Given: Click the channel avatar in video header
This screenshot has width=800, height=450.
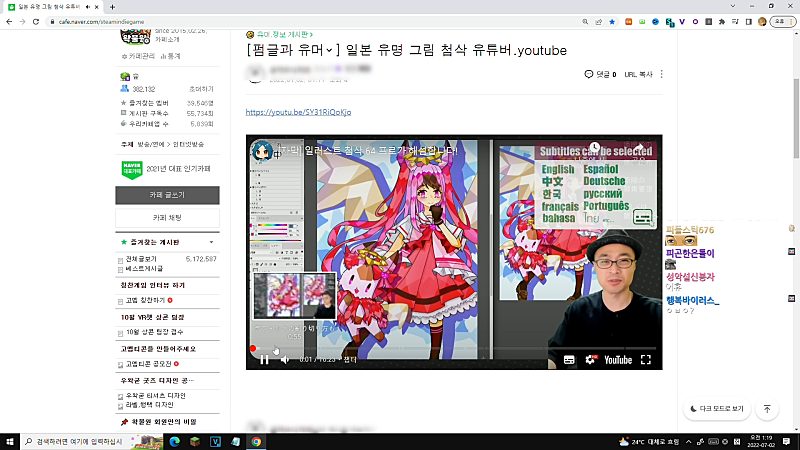Looking at the screenshot, I should (x=262, y=151).
